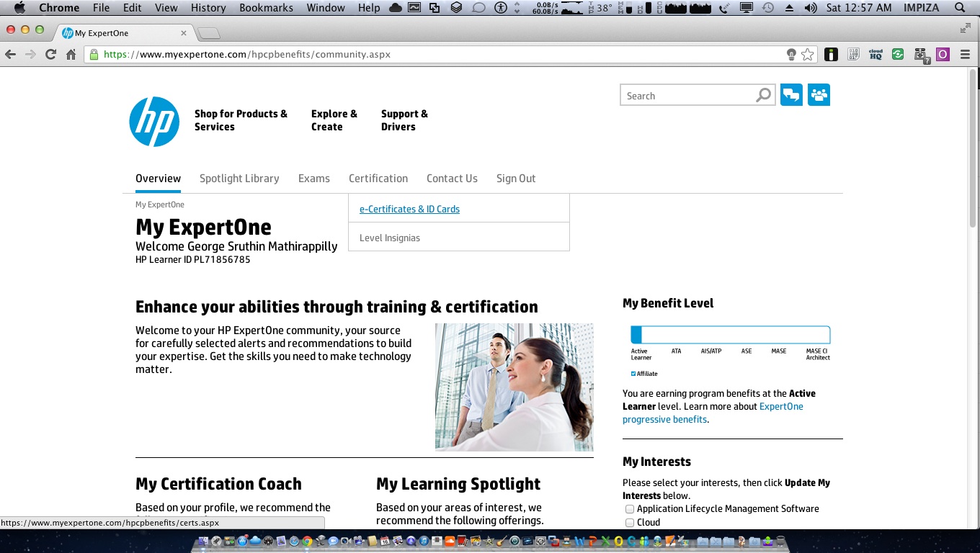Click the HP logo
Screen dimensions: 980x553
pyautogui.click(x=154, y=122)
